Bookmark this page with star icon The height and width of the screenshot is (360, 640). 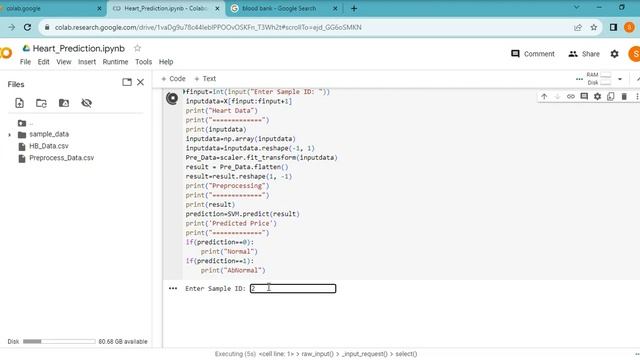click(x=593, y=27)
